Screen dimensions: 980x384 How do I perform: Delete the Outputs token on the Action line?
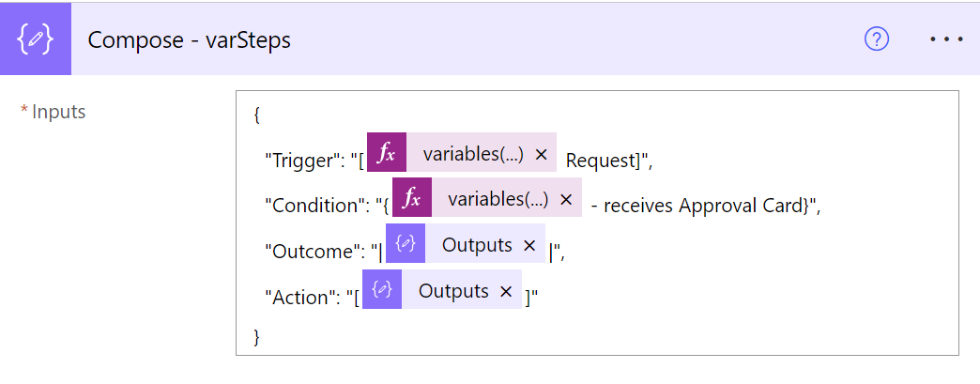click(506, 291)
